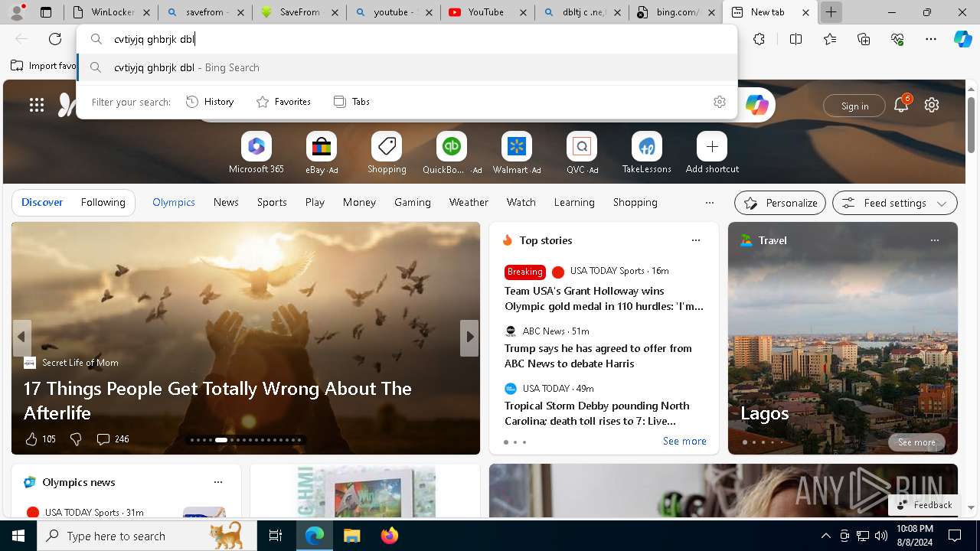Click the browser refresh button
The height and width of the screenshot is (551, 980).
55,39
